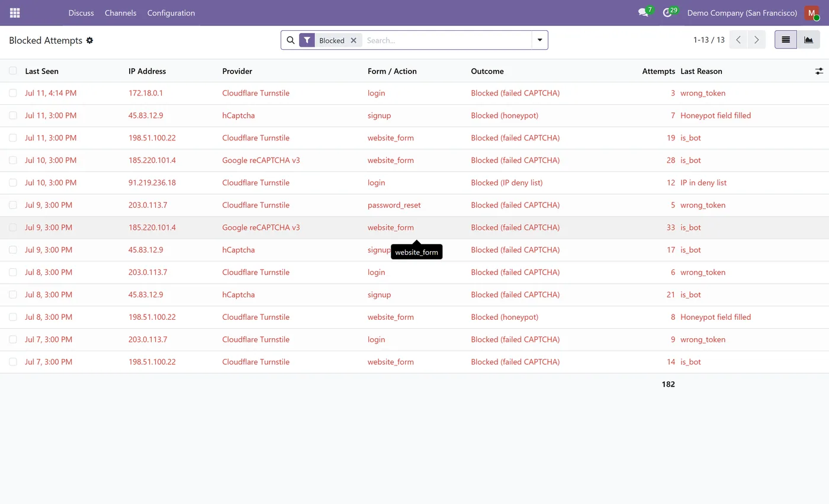Screen dimensions: 829x504
Task: Select the row with 28 attempts
Action: (x=13, y=160)
